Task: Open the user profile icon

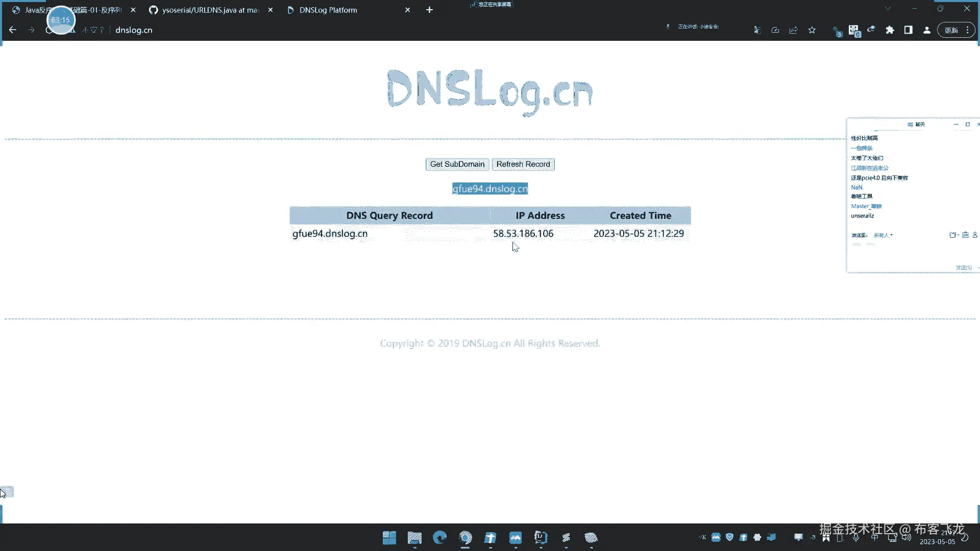Action: pos(926,30)
